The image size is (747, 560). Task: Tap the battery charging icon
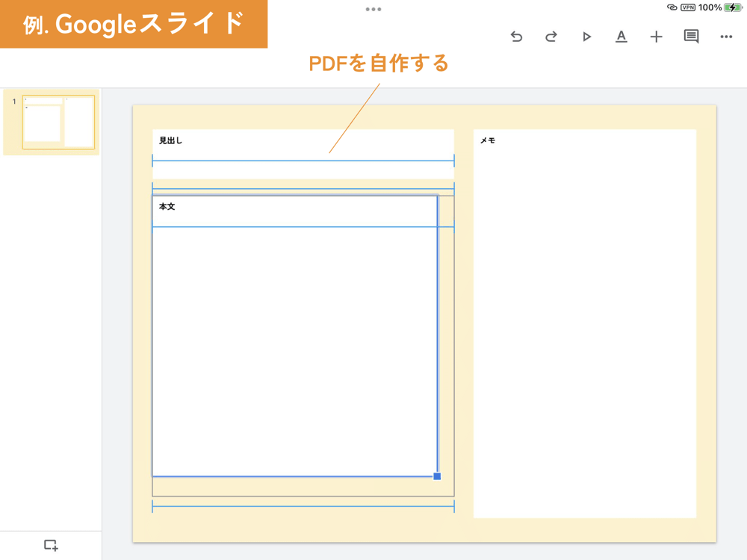pos(734,7)
